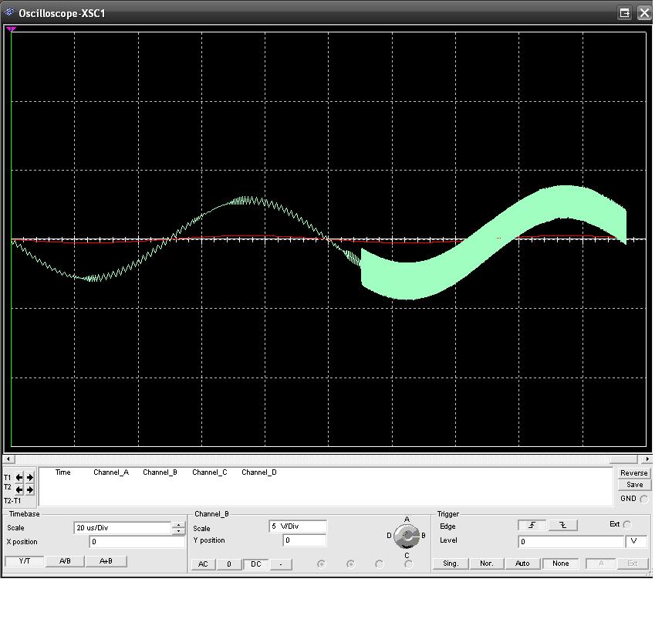This screenshot has height=633, width=672.
Task: Move cursor T2 left with its arrow
Action: 19,489
